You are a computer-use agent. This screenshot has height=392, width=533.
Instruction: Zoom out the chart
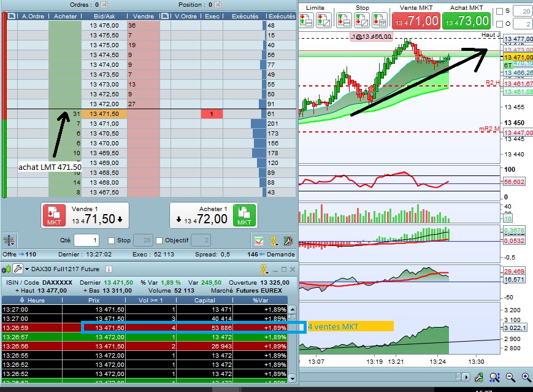510,377
